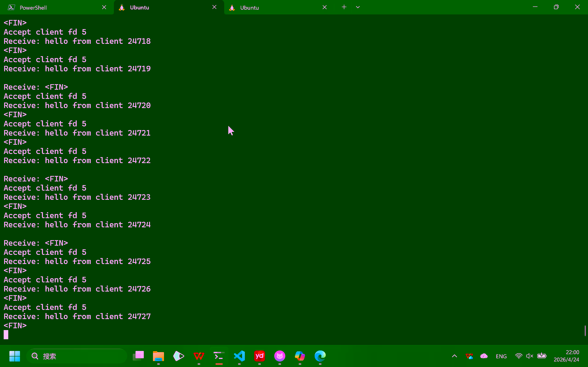Toggle the ENG input language indicator

tap(501, 356)
